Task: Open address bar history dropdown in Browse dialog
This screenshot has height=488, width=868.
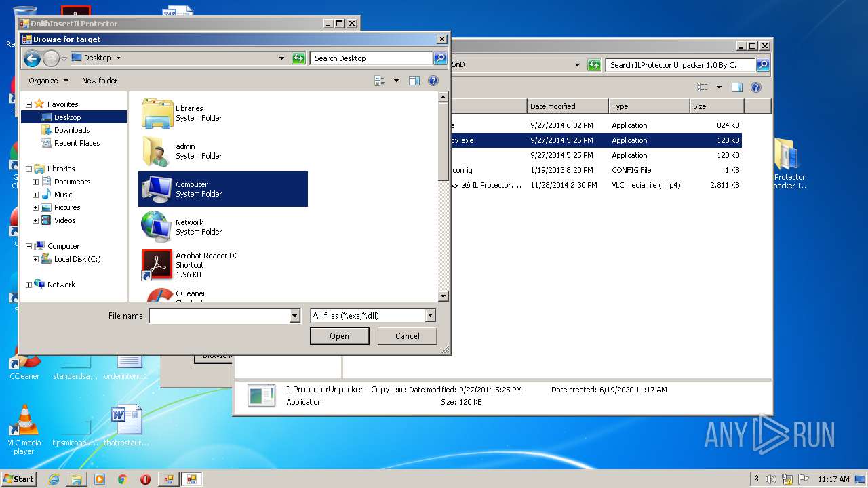Action: click(282, 58)
